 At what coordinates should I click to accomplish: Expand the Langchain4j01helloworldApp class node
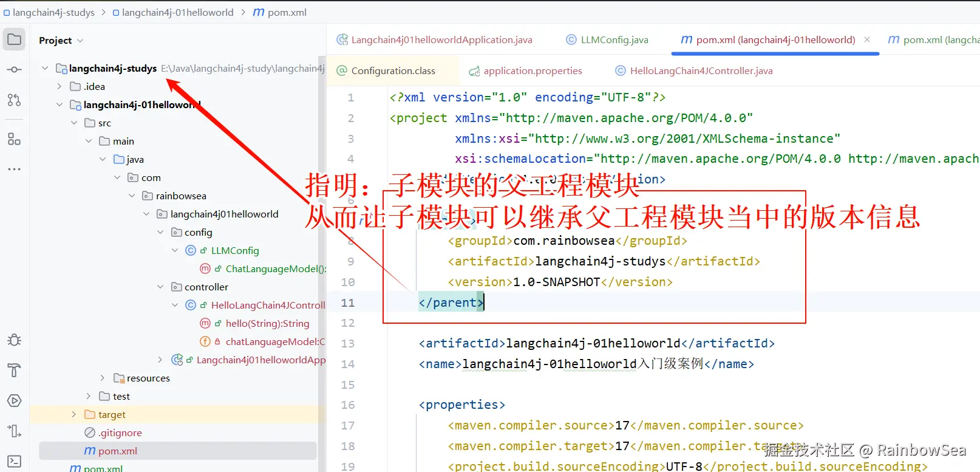160,360
